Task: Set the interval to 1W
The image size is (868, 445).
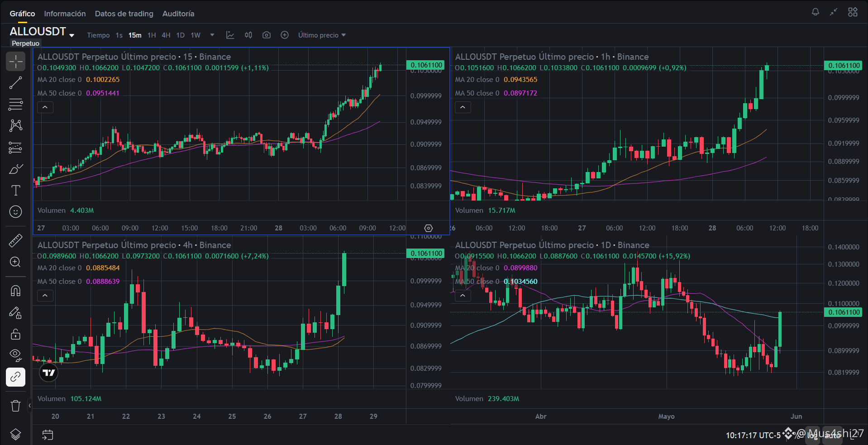Action: (196, 35)
